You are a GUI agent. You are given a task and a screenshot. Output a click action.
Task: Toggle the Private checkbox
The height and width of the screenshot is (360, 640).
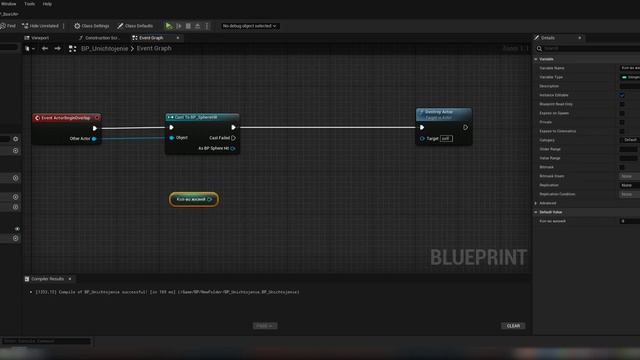coord(622,122)
